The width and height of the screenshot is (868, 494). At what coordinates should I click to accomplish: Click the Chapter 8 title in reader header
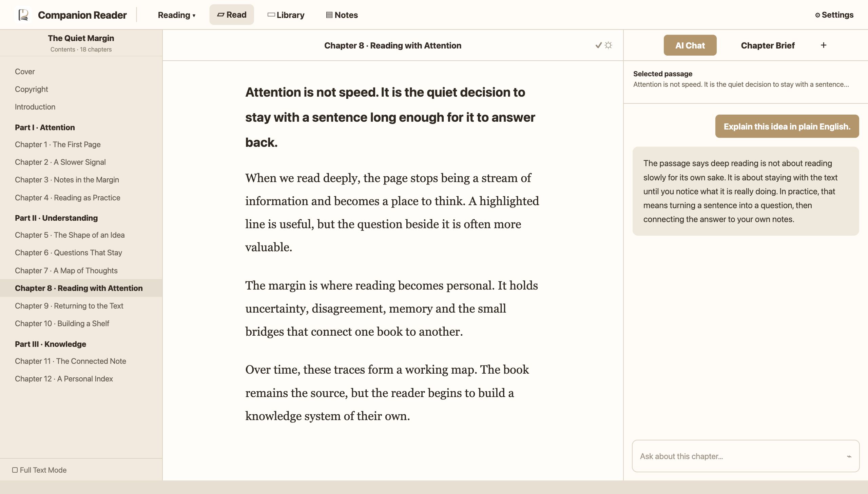392,45
